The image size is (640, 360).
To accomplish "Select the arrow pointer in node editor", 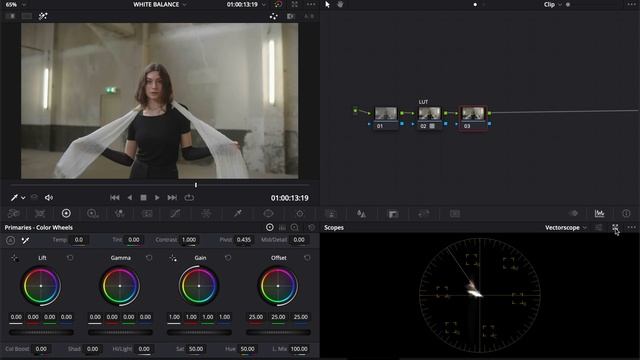I will pos(327,4).
